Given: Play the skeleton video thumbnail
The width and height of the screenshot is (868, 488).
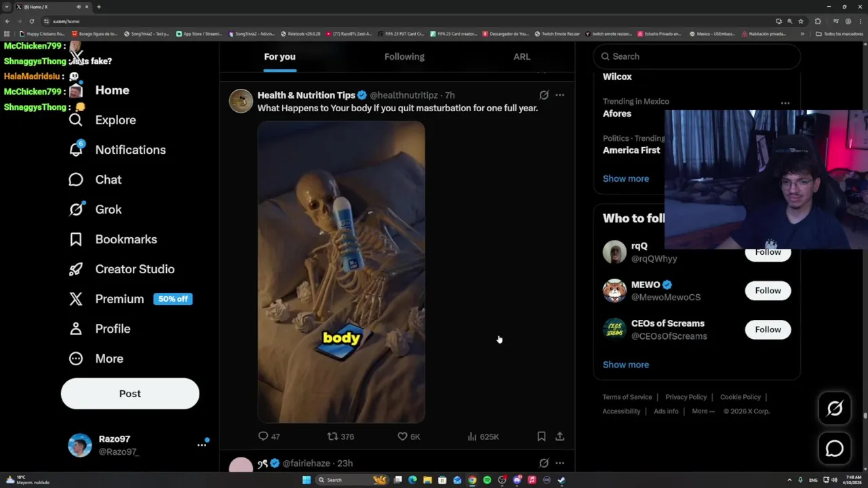Looking at the screenshot, I should click(x=341, y=272).
